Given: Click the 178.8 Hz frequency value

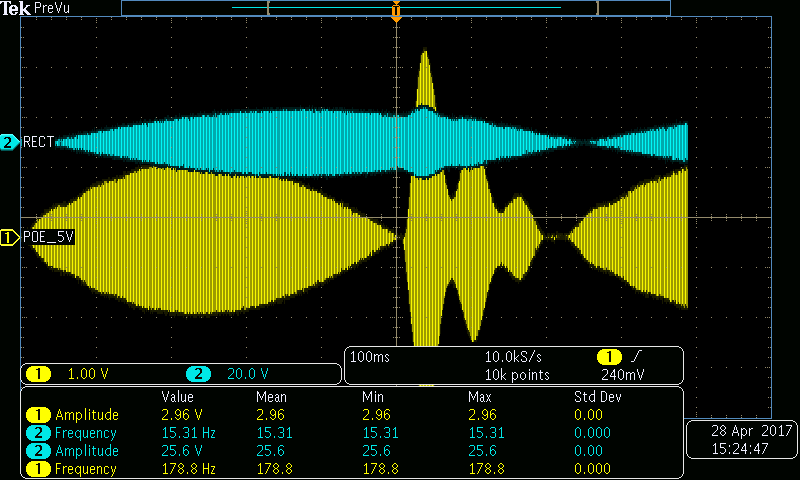Looking at the screenshot, I should [x=188, y=469].
